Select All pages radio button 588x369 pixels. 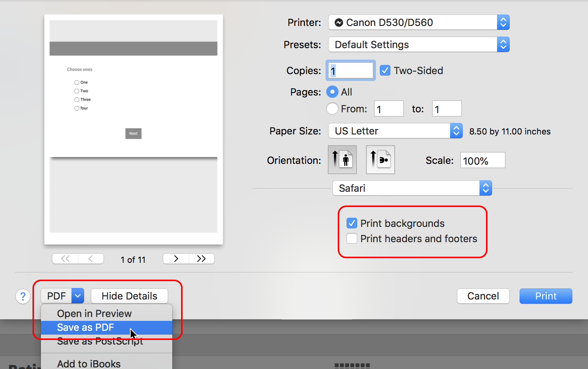coord(332,92)
